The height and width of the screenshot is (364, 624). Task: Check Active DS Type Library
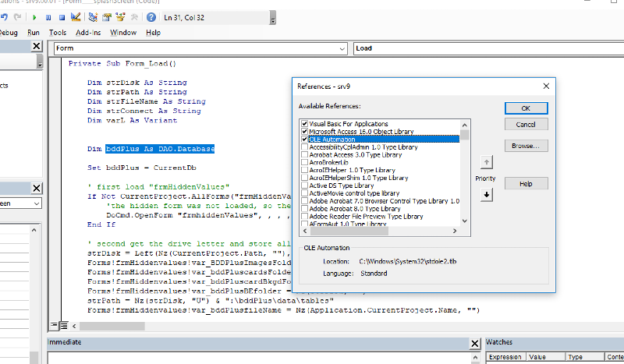[304, 186]
